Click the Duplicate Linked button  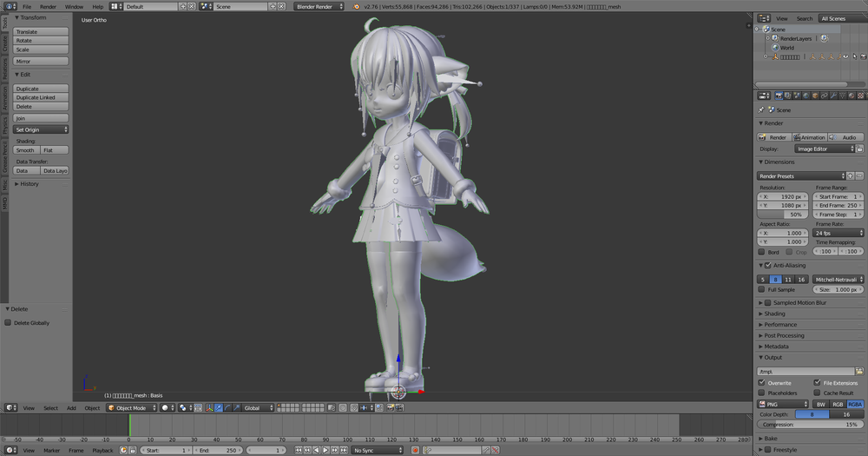[x=41, y=97]
